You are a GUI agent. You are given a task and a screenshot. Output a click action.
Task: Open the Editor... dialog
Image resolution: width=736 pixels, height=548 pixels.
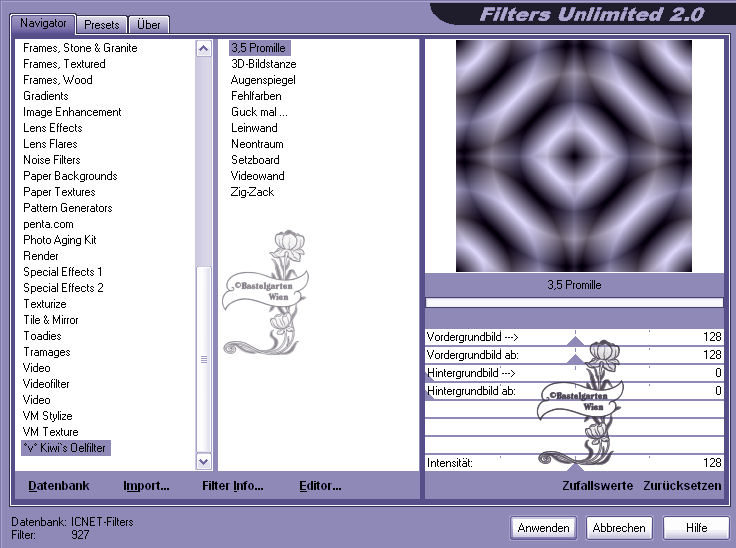point(320,486)
